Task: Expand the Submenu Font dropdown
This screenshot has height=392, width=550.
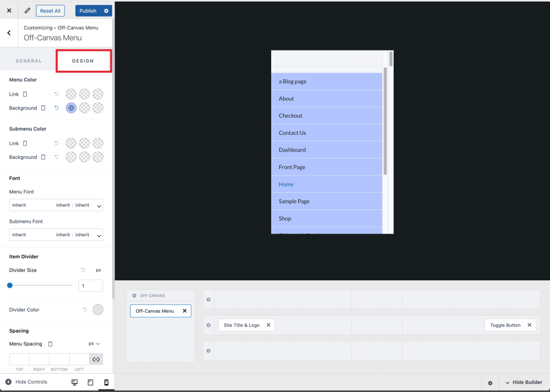Action: (56, 235)
